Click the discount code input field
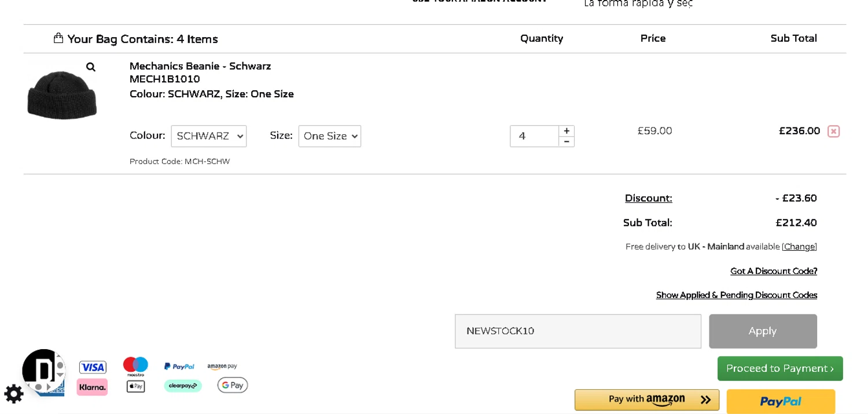 [578, 331]
